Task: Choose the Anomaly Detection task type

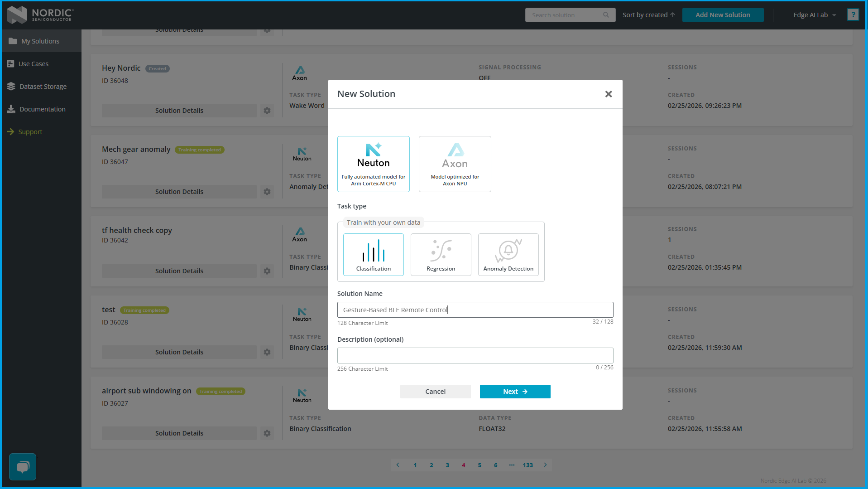Action: (x=508, y=255)
